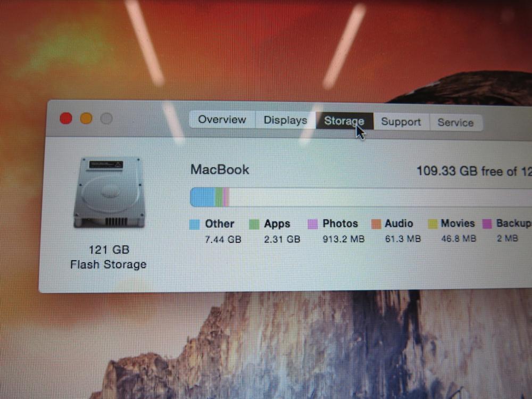Click the '46.8 MB' value
This screenshot has width=532, height=399.
pyautogui.click(x=459, y=238)
